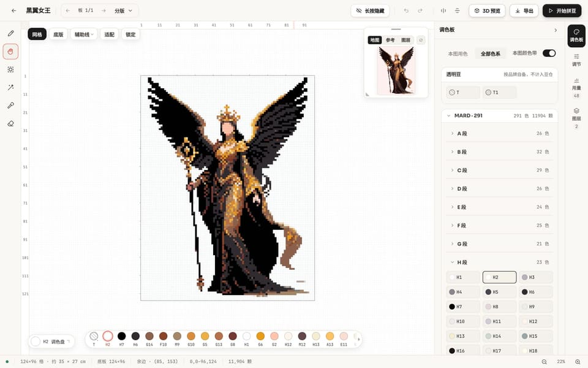Click the redo arrow icon
This screenshot has width=588, height=368.
point(420,10)
